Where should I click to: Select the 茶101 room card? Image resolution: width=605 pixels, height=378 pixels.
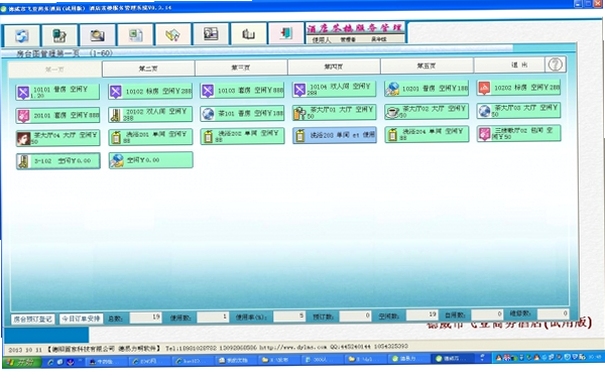(242, 113)
